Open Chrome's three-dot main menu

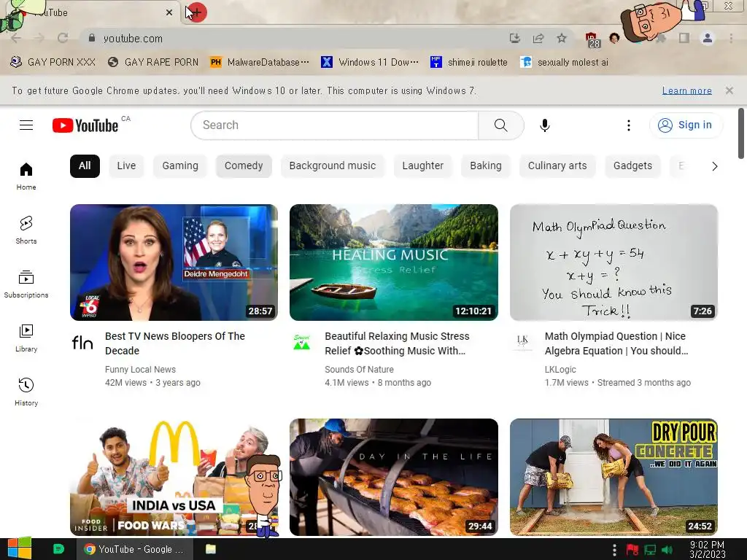731,38
